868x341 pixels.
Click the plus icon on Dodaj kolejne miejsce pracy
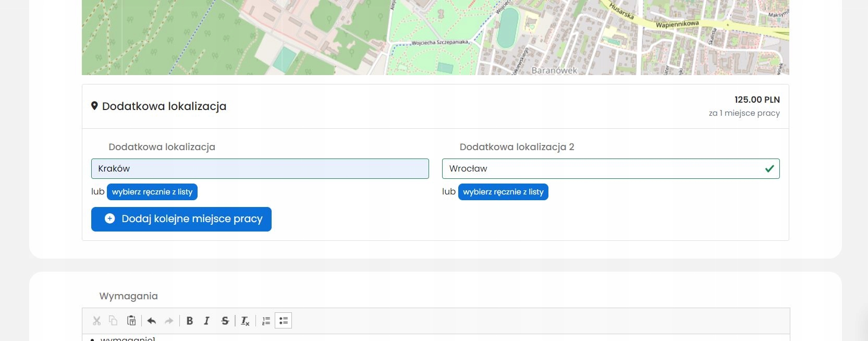tap(109, 218)
